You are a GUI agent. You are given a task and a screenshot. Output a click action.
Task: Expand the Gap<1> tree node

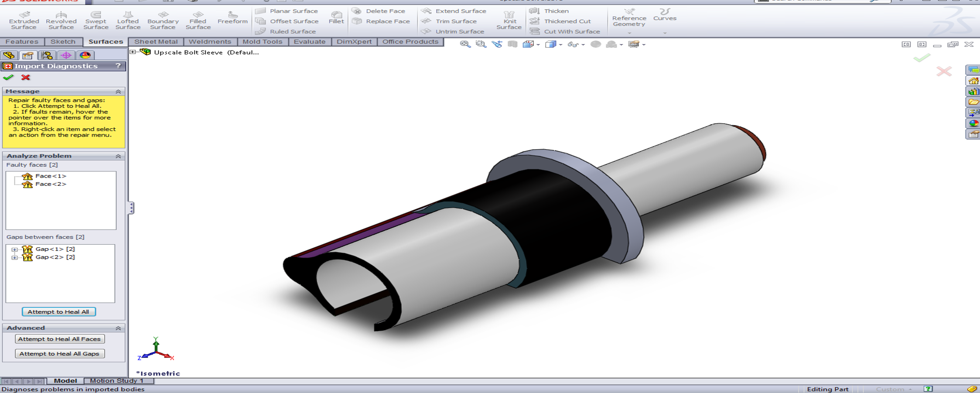pos(14,249)
